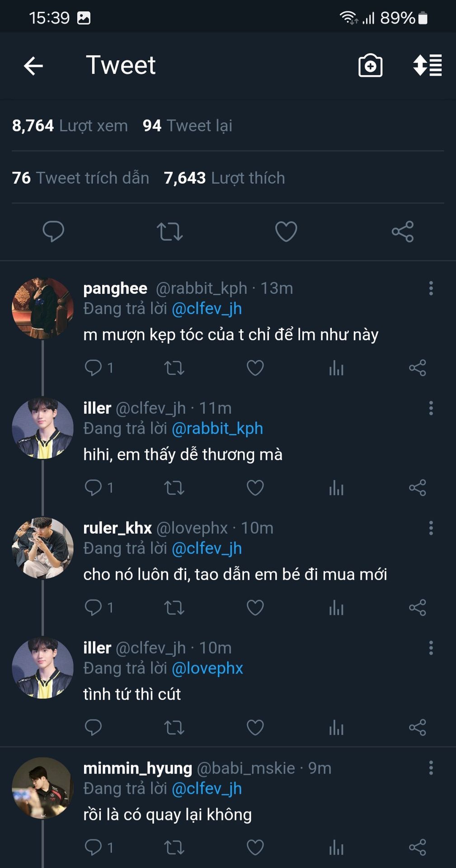Image resolution: width=456 pixels, height=868 pixels.
Task: Retweet minmin_hyung's reply
Action: (x=174, y=847)
